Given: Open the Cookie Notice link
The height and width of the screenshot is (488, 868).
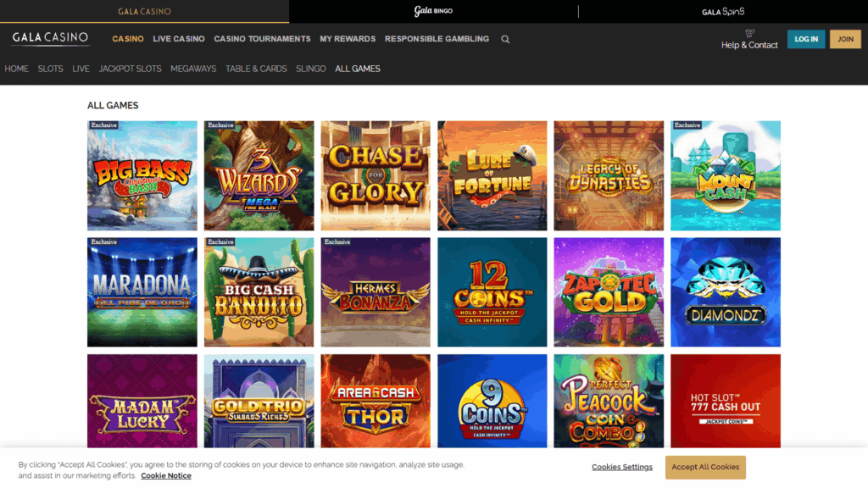Looking at the screenshot, I should [166, 476].
